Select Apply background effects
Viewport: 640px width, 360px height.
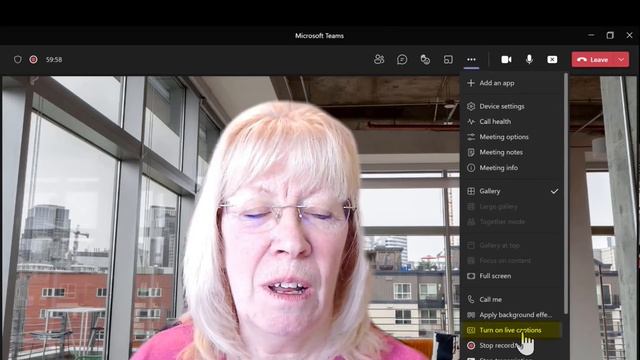pyautogui.click(x=512, y=315)
